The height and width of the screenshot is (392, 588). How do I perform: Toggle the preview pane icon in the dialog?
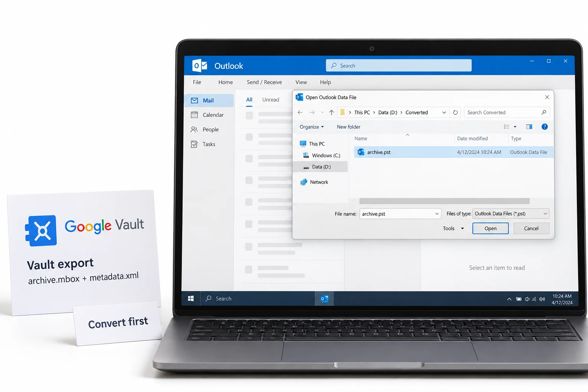point(529,127)
